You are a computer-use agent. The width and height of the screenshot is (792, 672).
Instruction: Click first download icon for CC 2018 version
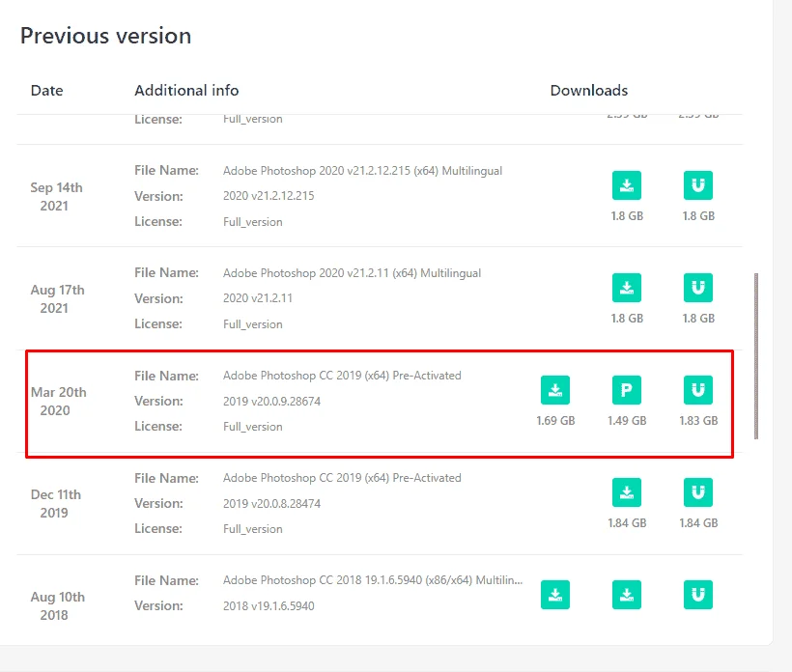click(x=555, y=595)
